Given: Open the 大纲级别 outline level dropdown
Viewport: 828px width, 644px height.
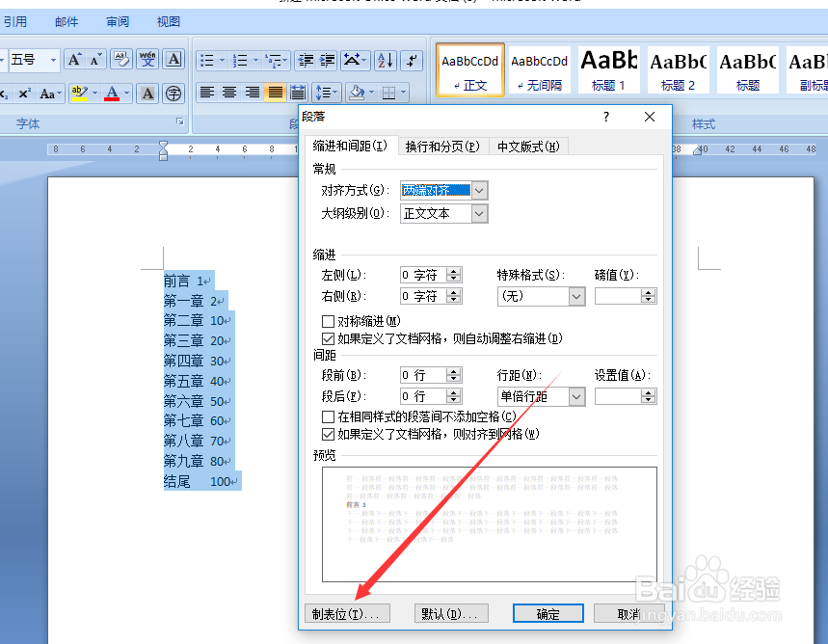Looking at the screenshot, I should 479,214.
